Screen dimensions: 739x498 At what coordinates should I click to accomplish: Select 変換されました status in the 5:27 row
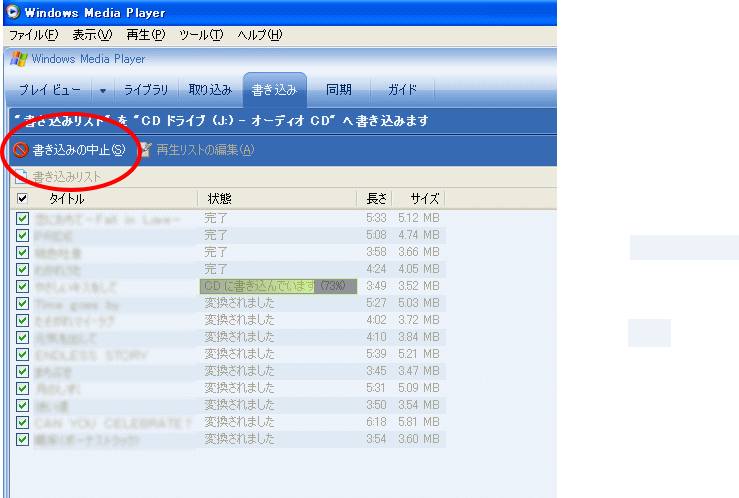[x=239, y=303]
